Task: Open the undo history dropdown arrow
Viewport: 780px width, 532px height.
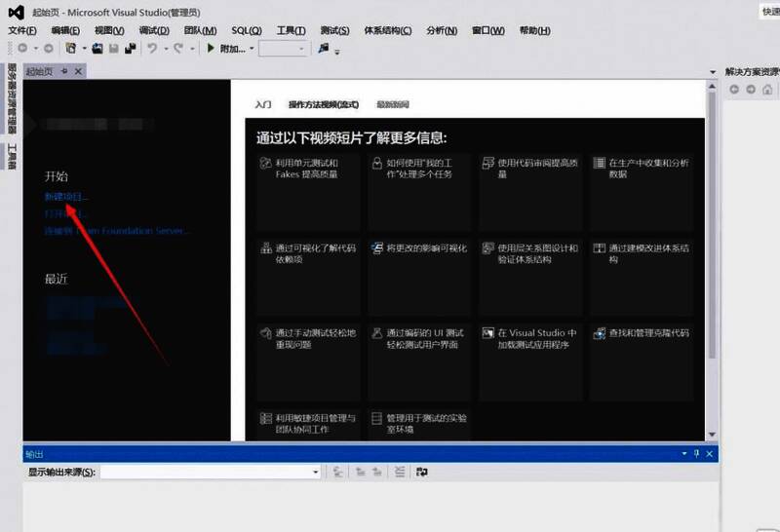Action: [x=166, y=49]
